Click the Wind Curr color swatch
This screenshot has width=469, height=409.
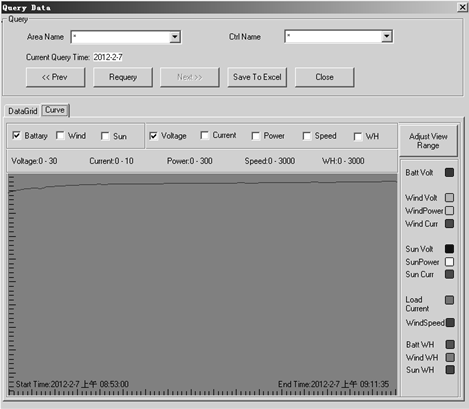[449, 223]
